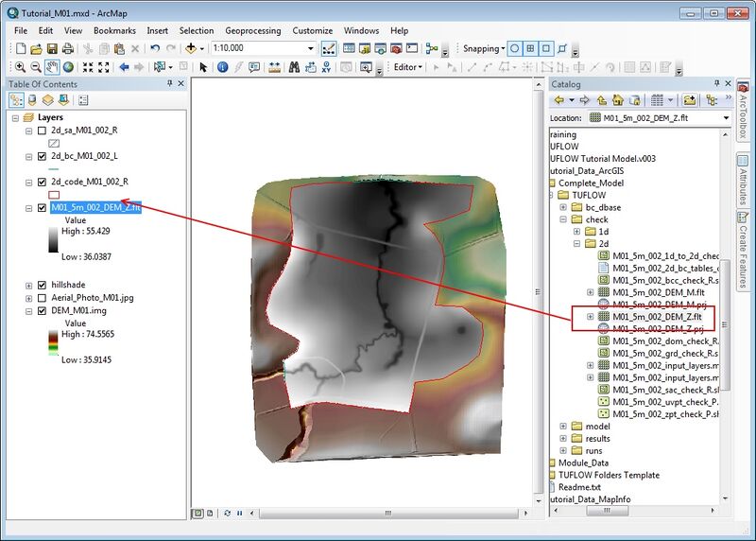Activate the Identify tool icon
756x541 pixels.
222,67
